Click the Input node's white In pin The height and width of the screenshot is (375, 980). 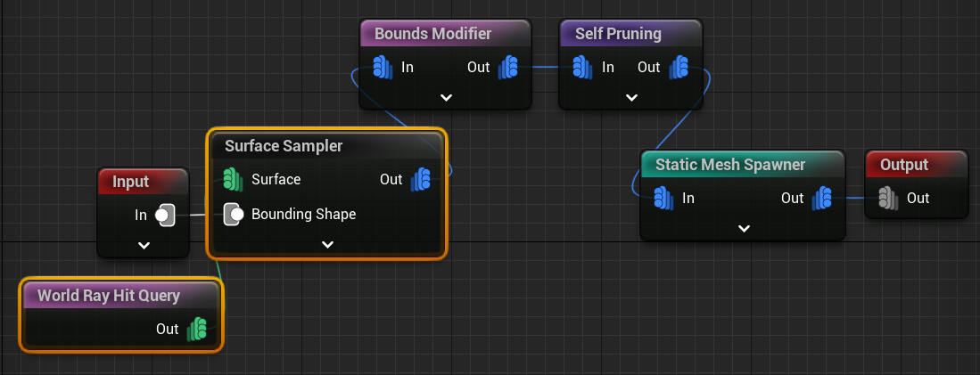165,215
